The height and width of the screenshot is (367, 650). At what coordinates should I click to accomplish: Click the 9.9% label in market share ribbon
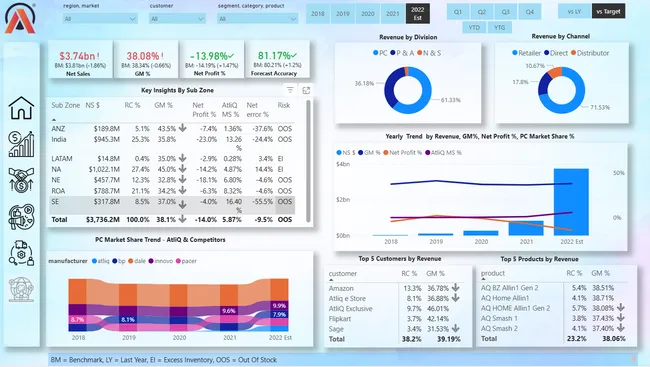pyautogui.click(x=279, y=306)
